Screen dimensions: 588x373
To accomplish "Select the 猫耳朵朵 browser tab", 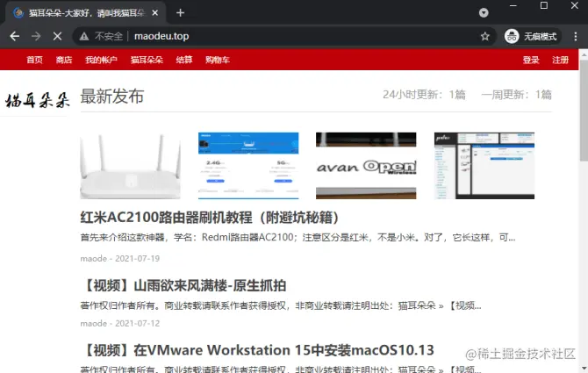I will click(x=84, y=13).
